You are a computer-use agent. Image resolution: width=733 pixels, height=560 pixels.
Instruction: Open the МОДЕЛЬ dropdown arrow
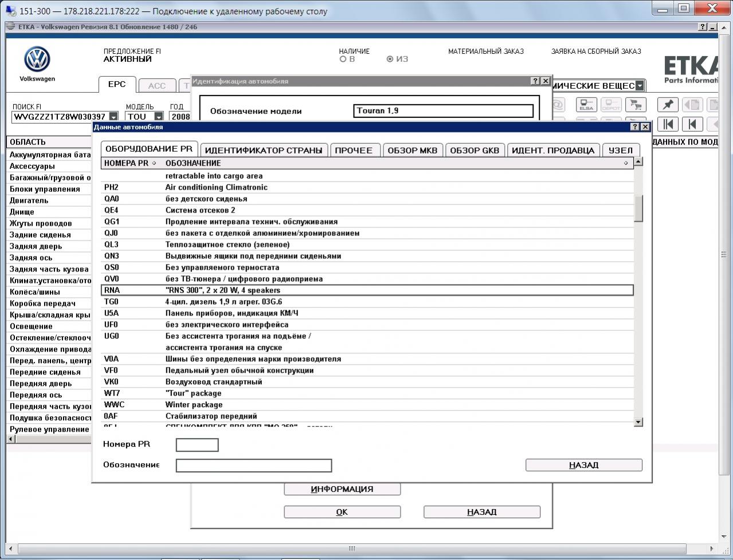[159, 117]
